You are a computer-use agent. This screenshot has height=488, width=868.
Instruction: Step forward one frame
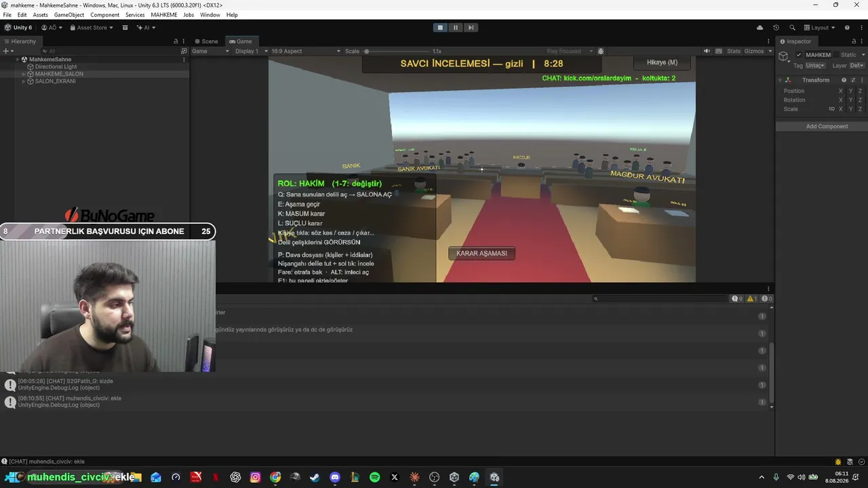click(x=471, y=28)
